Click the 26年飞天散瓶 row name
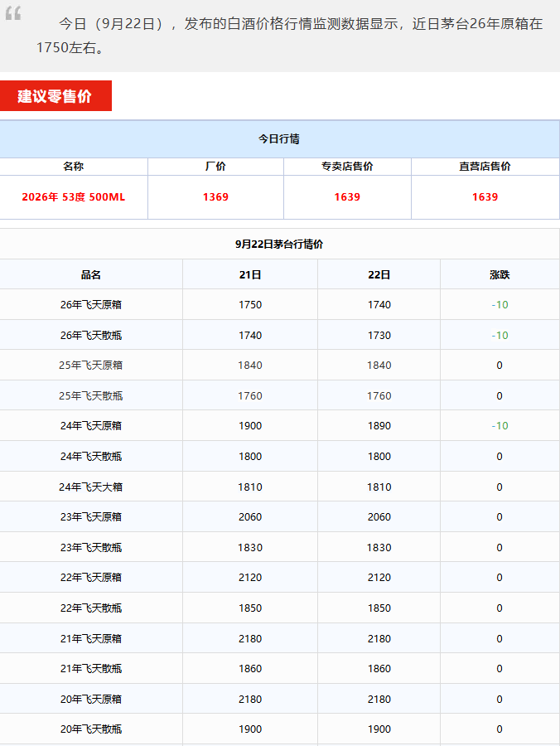560x746 pixels. point(91,336)
